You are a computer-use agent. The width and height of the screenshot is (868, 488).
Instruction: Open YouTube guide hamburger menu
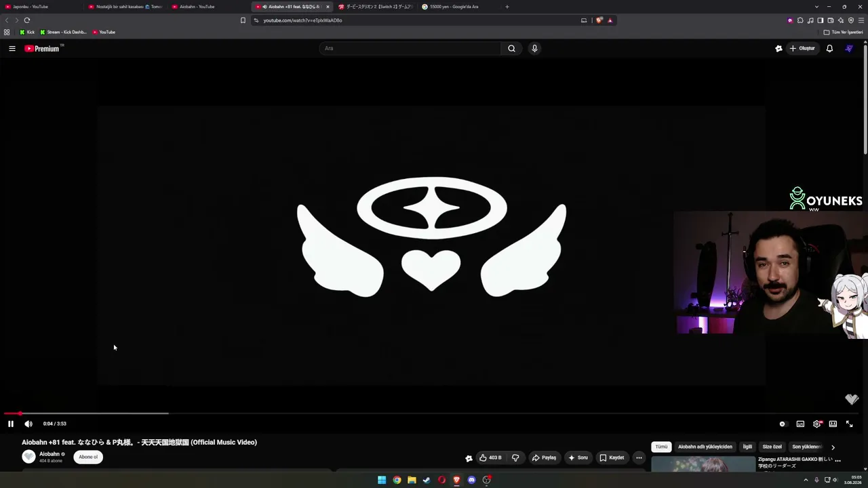pos(12,48)
